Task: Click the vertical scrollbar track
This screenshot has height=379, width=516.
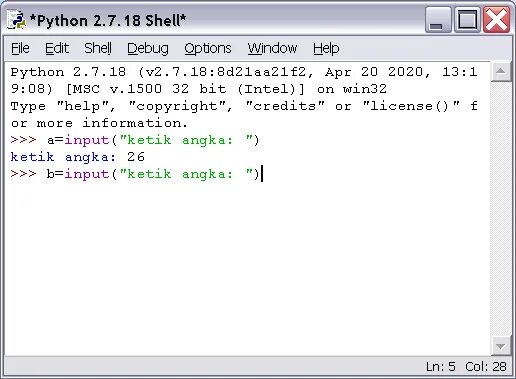Action: [501, 209]
